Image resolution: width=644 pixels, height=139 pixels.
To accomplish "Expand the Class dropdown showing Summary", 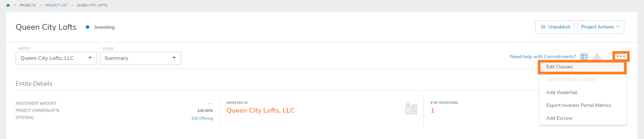I will click(x=140, y=58).
